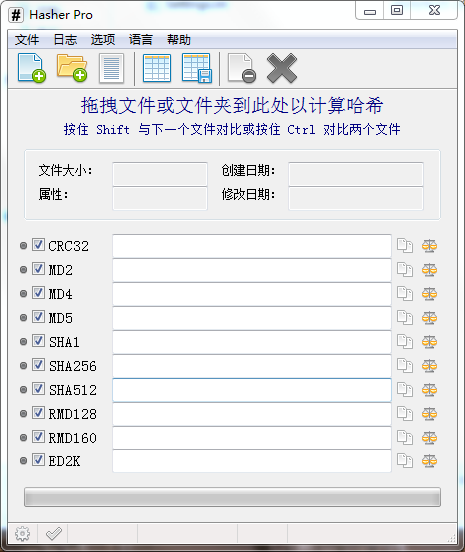Toggle the SHA1 checkbox
The width and height of the screenshot is (465, 552).
[x=38, y=341]
